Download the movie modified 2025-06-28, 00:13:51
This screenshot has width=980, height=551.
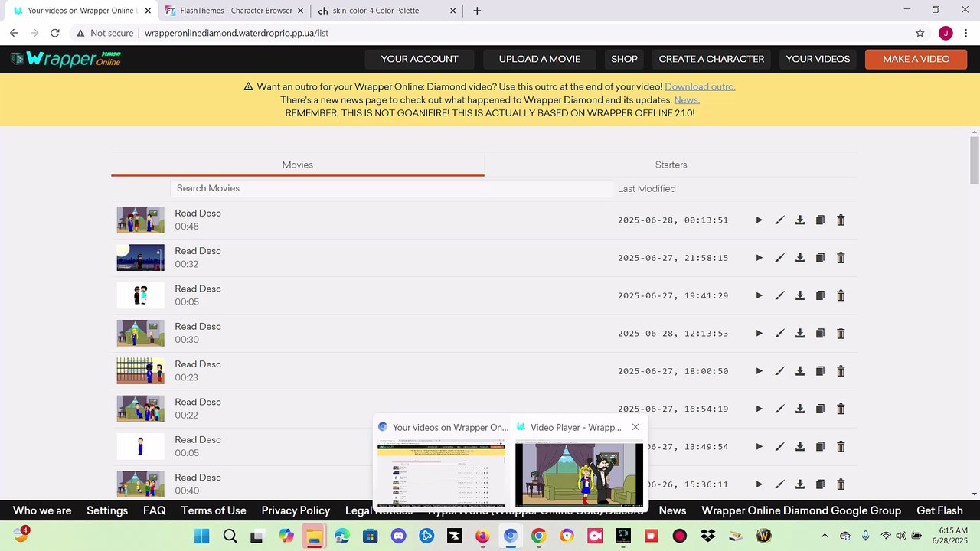(800, 220)
